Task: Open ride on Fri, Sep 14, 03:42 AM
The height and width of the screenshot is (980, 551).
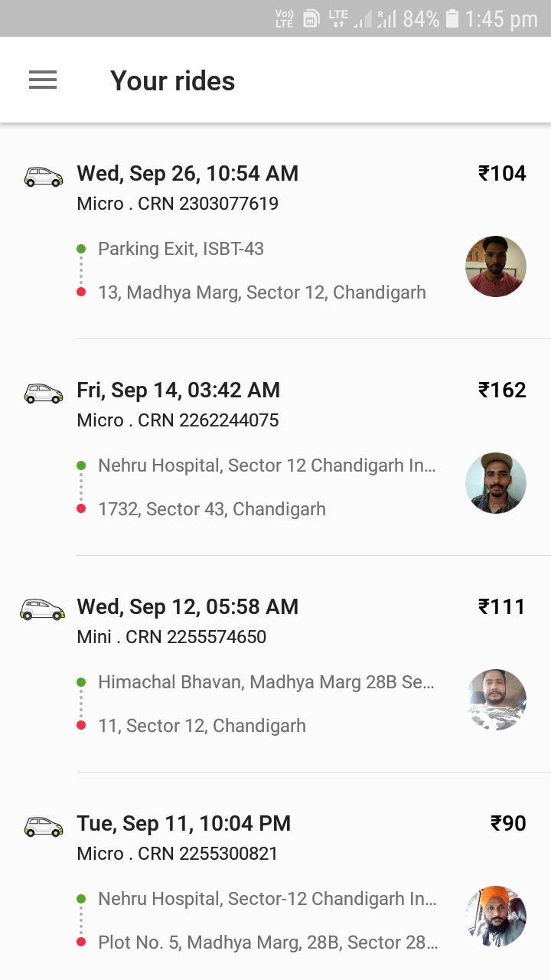Action: (178, 390)
